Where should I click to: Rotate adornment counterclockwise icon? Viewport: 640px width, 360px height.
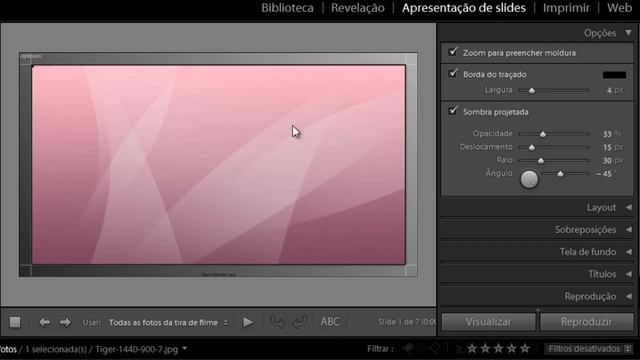[278, 322]
